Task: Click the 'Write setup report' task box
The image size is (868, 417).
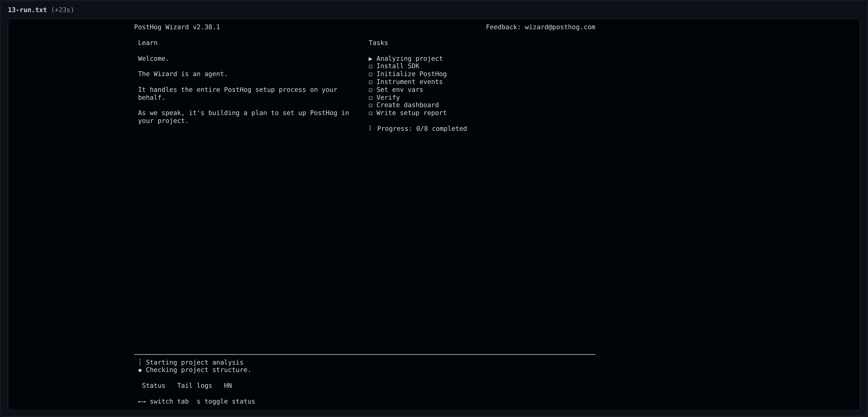Action: pyautogui.click(x=370, y=113)
